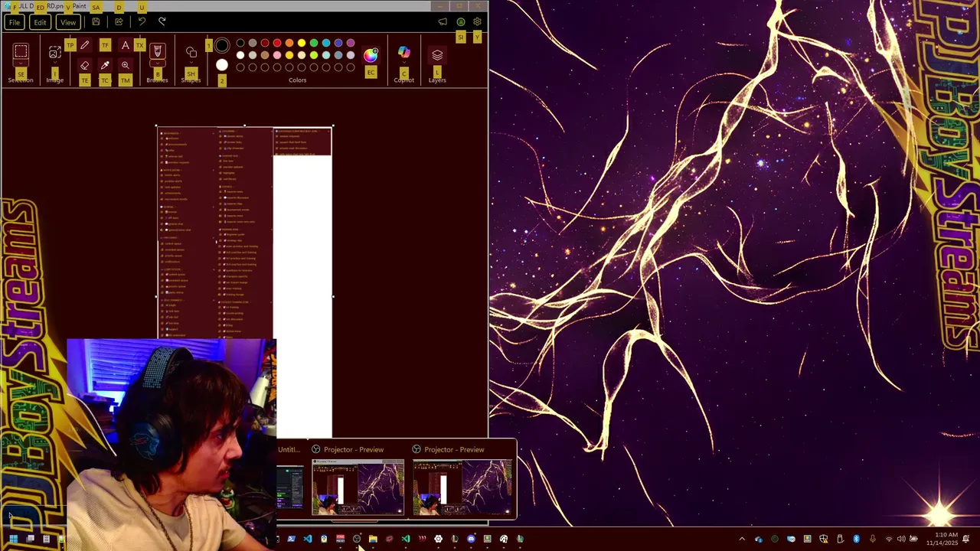Viewport: 980px width, 551px height.
Task: Open the File menu in Paint
Action: (x=15, y=22)
